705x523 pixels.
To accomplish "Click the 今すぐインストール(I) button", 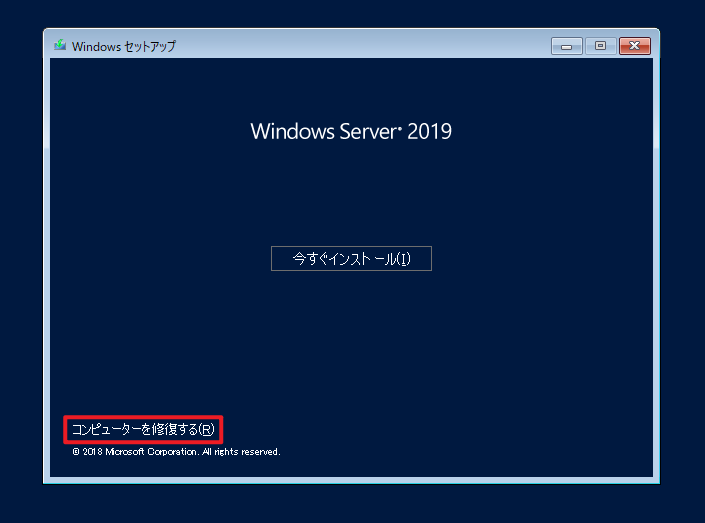I will (x=351, y=259).
